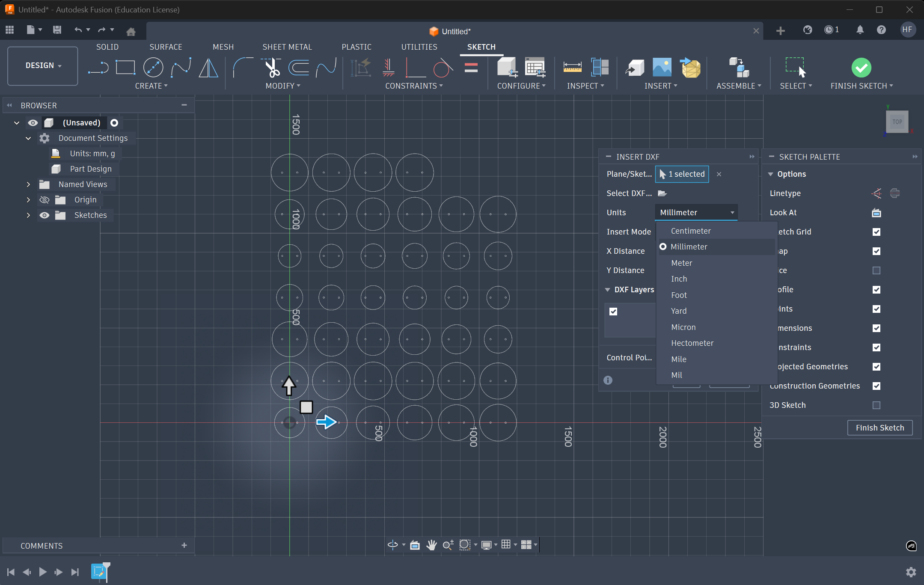
Task: Open the UTILITIES ribbon tab
Action: pyautogui.click(x=419, y=47)
